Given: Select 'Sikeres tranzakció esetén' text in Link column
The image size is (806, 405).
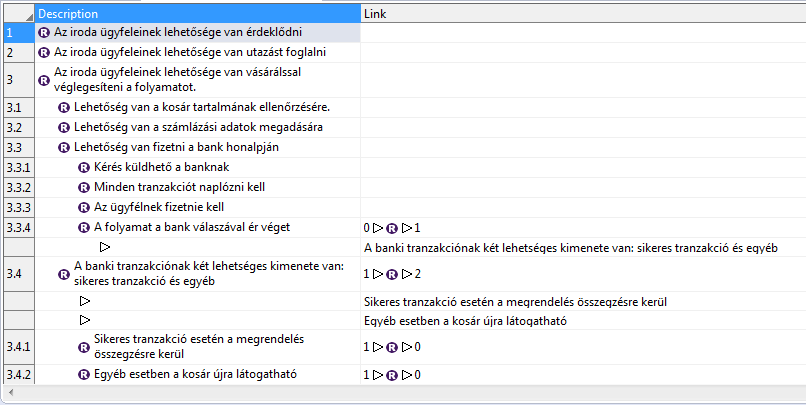Looking at the screenshot, I should 515,302.
